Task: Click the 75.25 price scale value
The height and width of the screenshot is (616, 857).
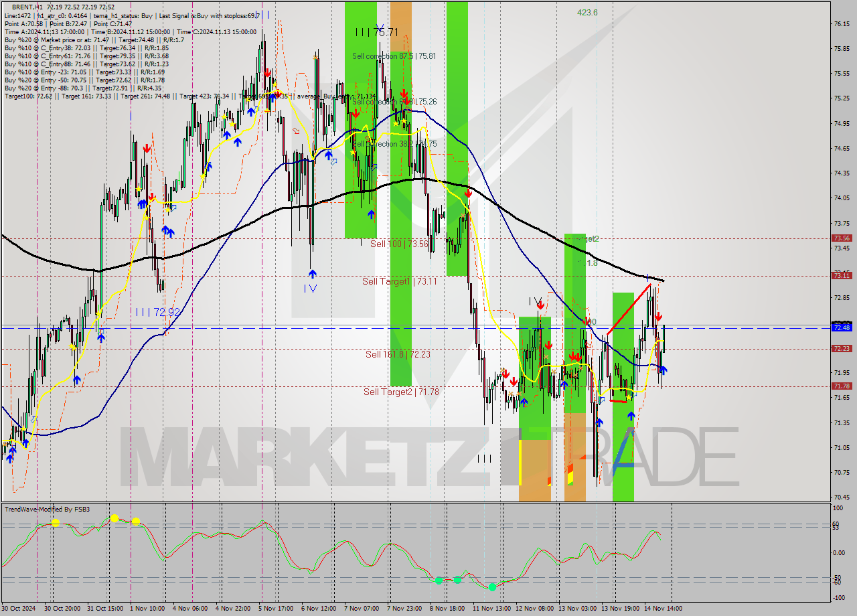Action: (x=842, y=98)
